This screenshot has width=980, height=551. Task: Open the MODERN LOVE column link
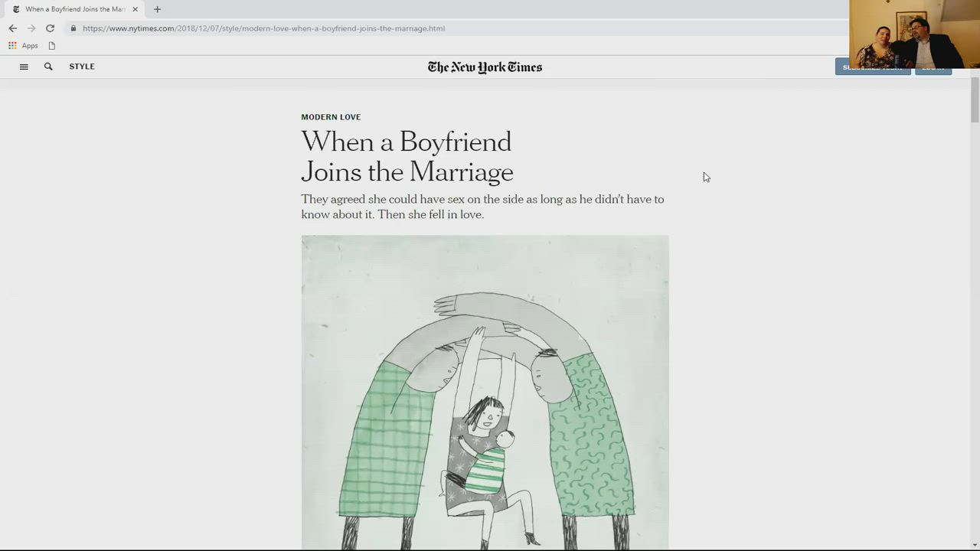[x=331, y=117]
